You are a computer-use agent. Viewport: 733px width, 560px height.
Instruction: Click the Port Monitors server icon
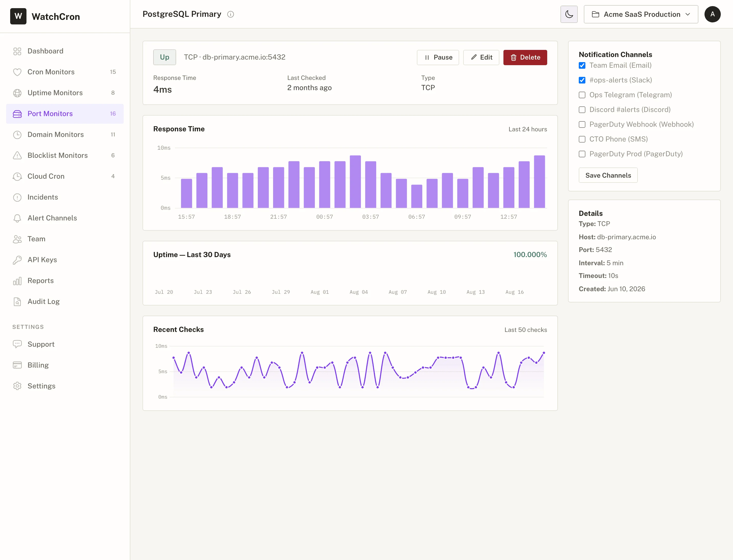[x=17, y=114]
